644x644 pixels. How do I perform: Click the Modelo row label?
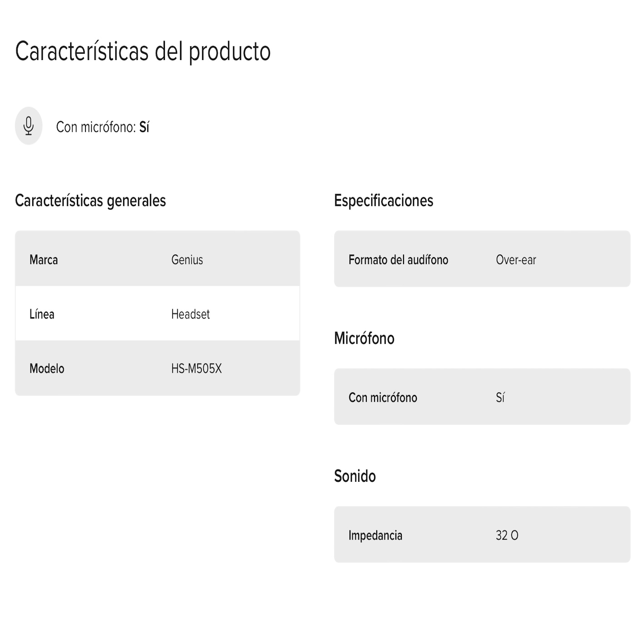coord(47,369)
